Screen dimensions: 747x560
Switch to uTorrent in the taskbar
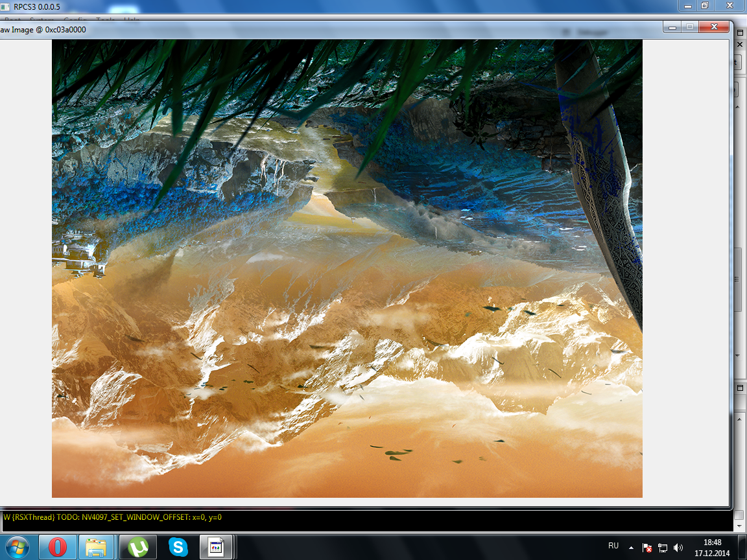137,547
